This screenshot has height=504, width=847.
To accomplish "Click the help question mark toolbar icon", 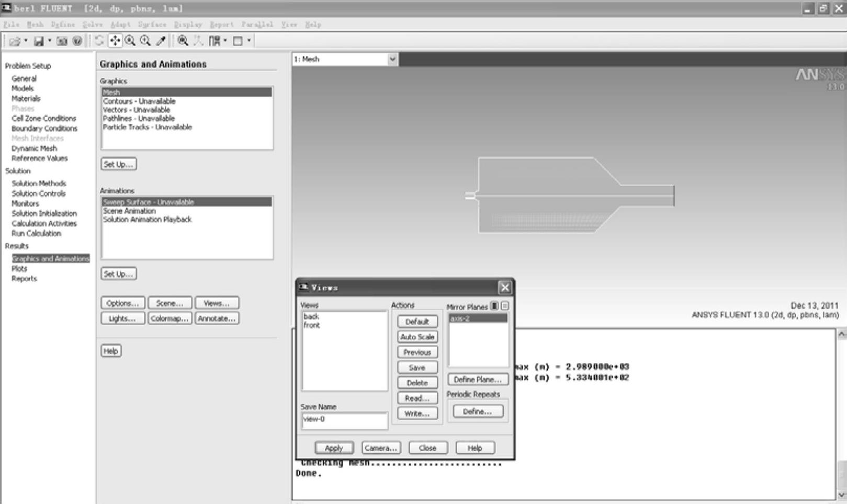I will 77,41.
